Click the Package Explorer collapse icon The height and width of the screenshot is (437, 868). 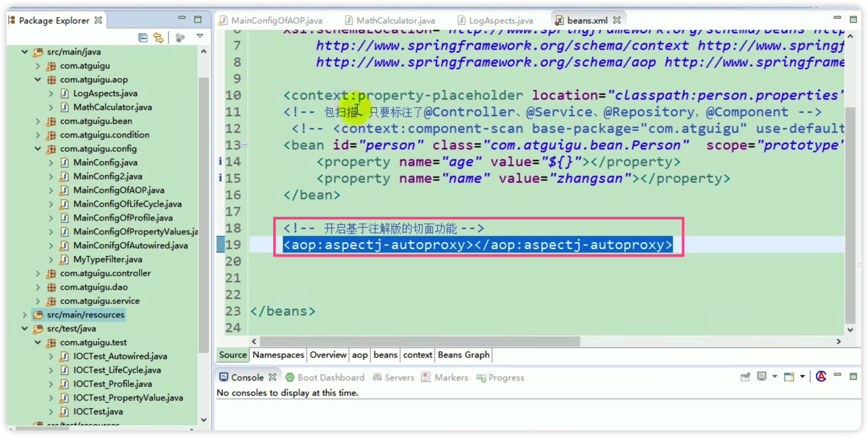click(x=143, y=38)
